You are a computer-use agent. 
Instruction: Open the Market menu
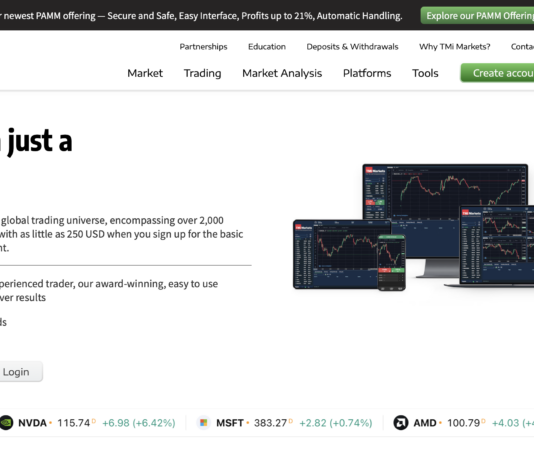pos(145,73)
